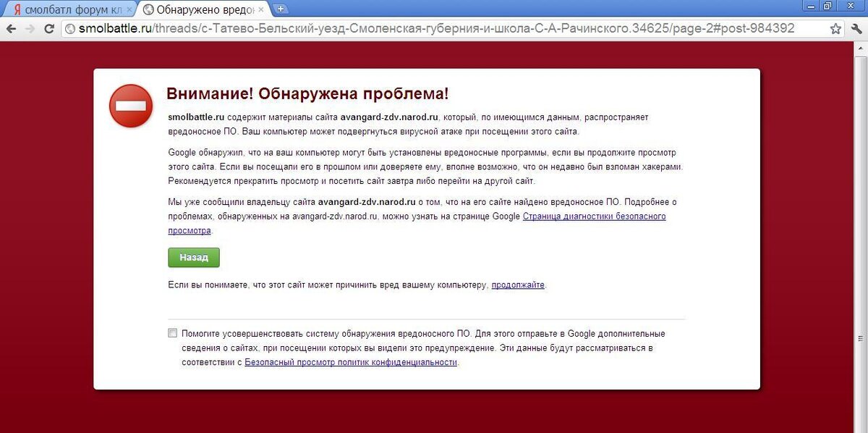Close the 'Обнаружено вредо...' tab
The image size is (868, 433).
tap(261, 9)
